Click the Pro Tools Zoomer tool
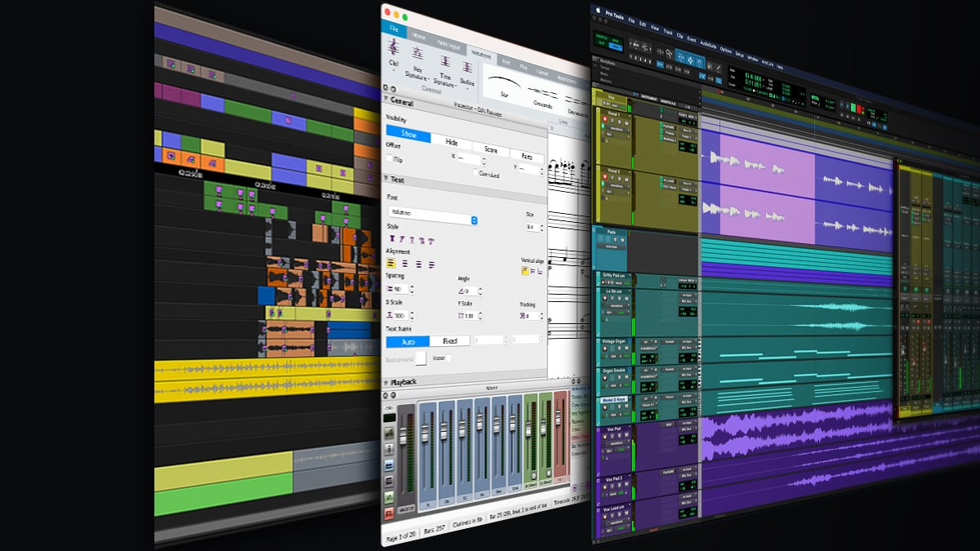980x551 pixels. 670,56
